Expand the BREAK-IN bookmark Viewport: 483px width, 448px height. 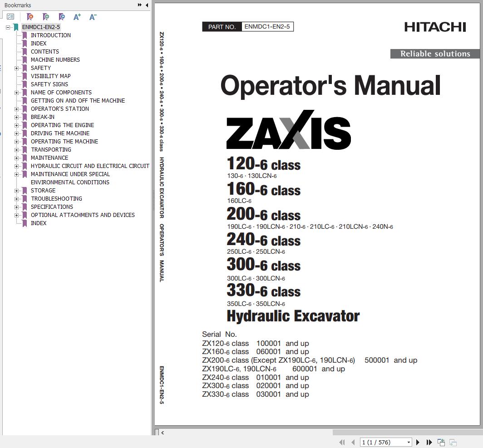coord(17,117)
